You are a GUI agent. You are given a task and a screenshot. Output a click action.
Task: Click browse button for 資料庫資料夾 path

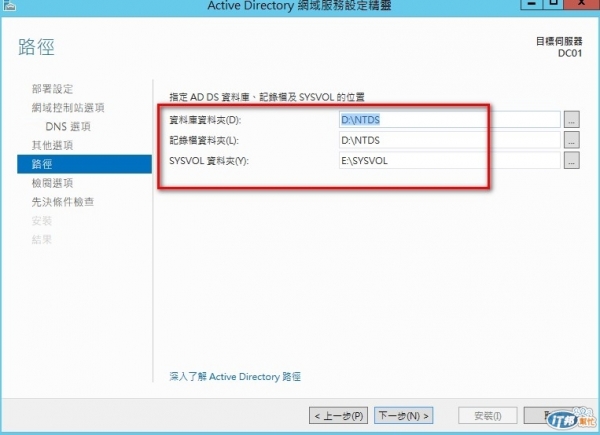click(x=571, y=120)
